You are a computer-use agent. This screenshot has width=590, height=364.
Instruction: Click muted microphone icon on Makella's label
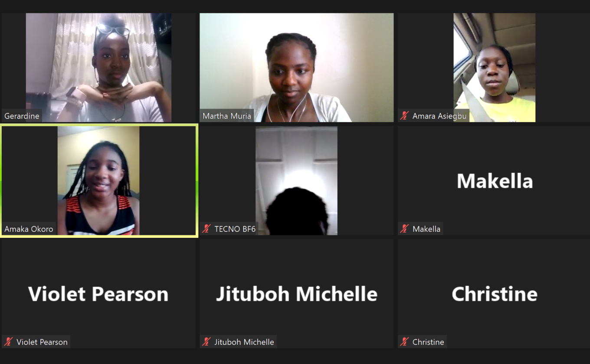click(404, 229)
